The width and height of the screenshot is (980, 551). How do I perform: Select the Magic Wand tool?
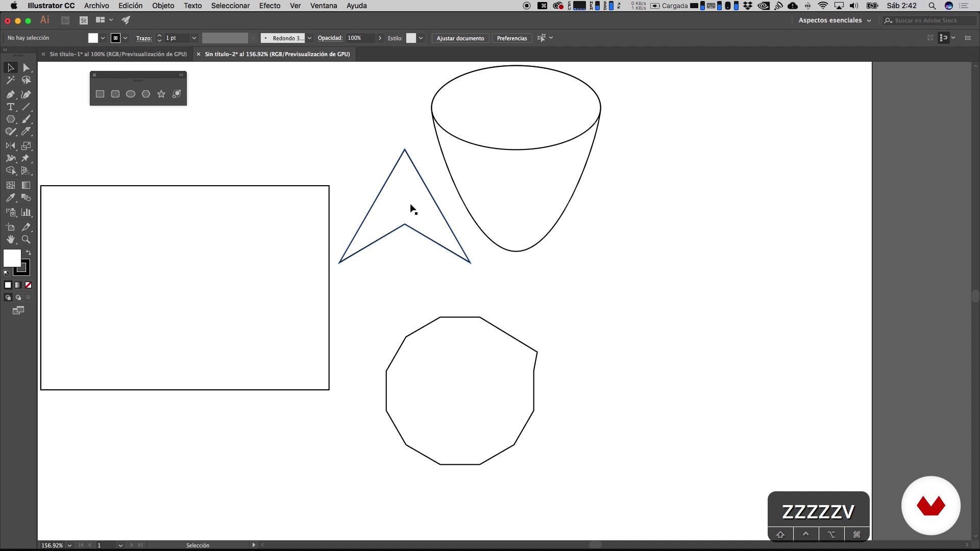tap(10, 80)
